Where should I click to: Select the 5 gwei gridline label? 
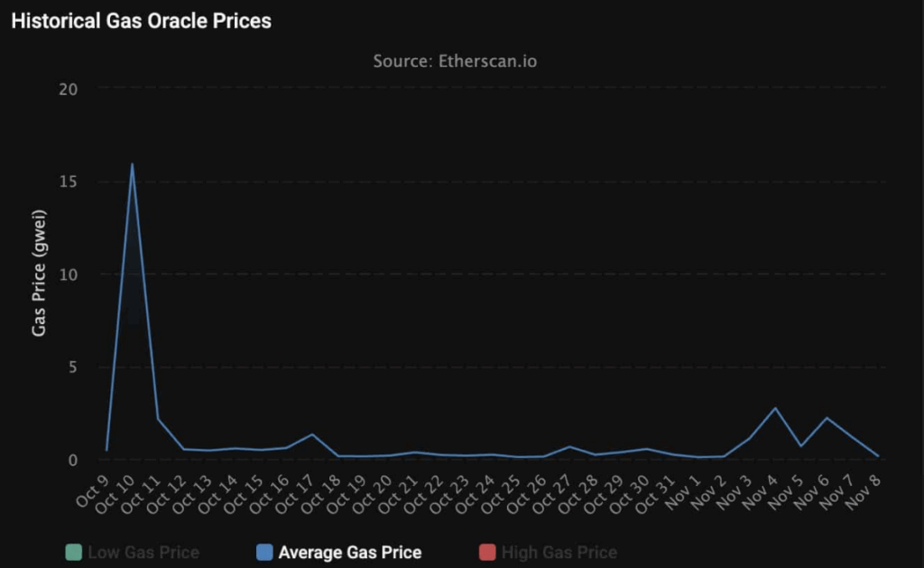70,367
